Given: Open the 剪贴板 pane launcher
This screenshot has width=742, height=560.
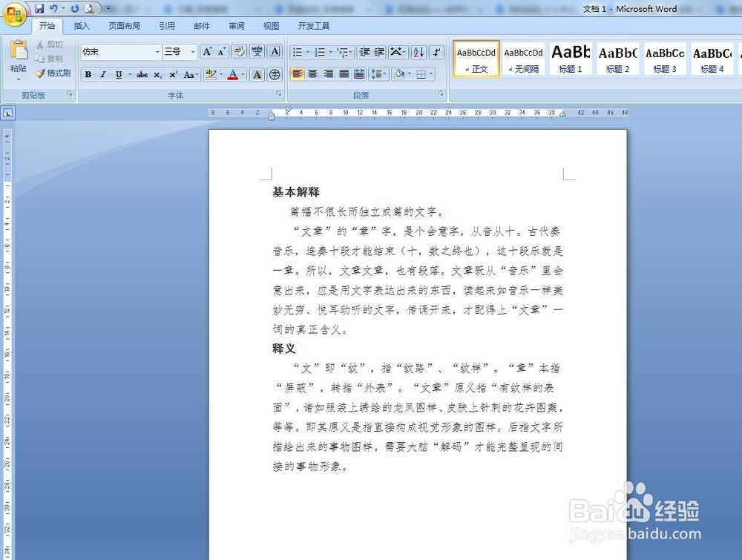Looking at the screenshot, I should [70, 94].
